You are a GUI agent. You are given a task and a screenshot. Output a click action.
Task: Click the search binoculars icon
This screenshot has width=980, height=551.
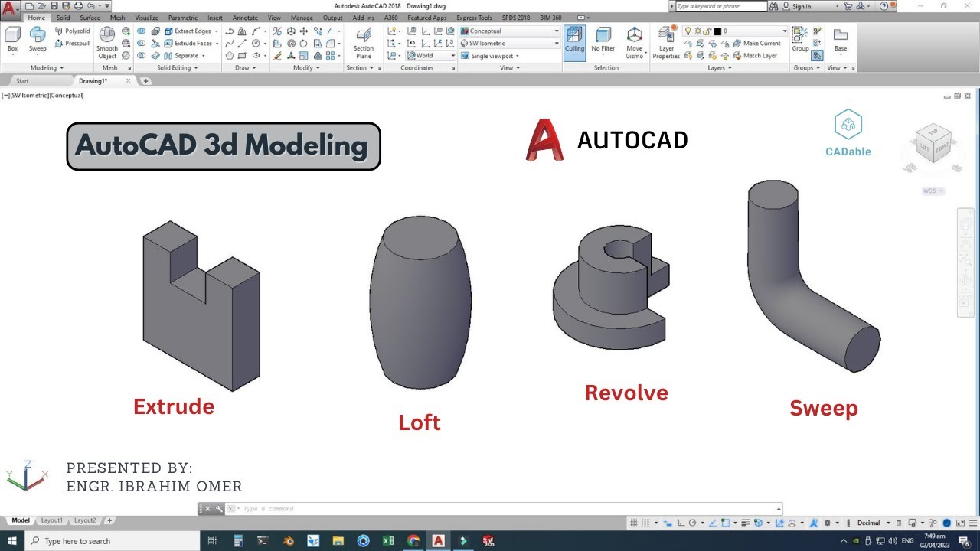[773, 6]
